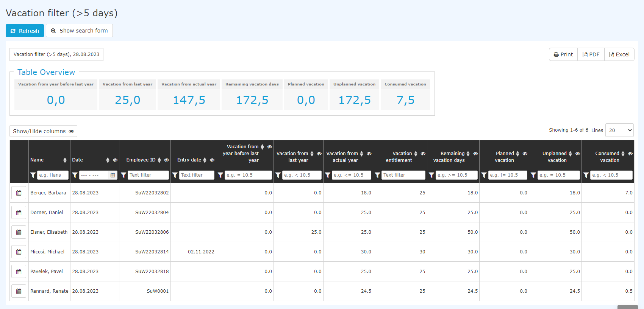
Task: Open calendar for Berger, Barbara row
Action: click(19, 193)
